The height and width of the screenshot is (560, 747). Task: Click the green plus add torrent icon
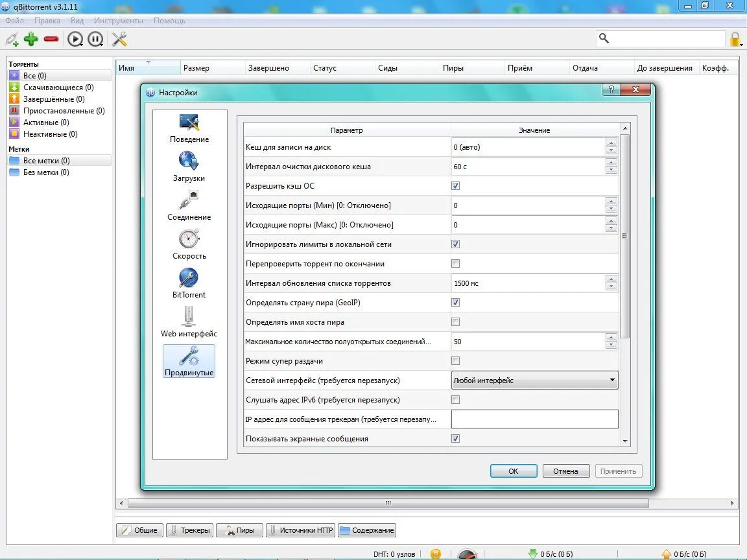tap(31, 39)
